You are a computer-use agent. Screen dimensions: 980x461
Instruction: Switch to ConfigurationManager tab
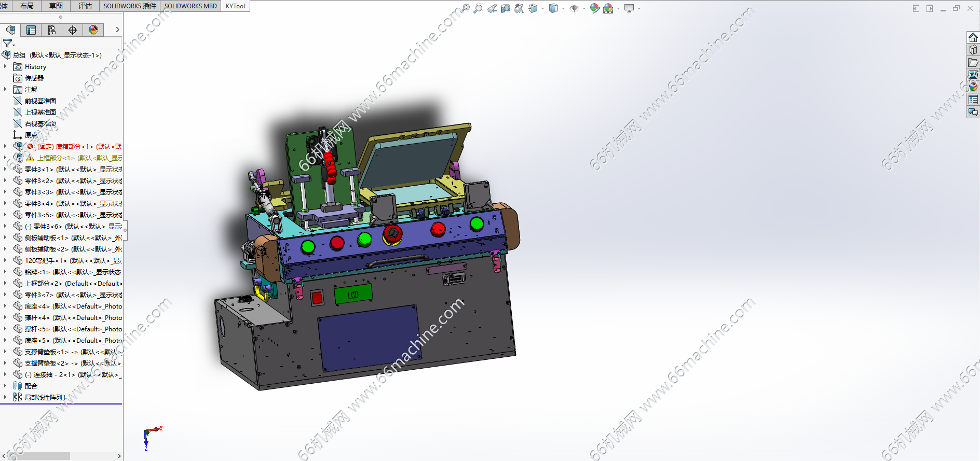tap(52, 30)
